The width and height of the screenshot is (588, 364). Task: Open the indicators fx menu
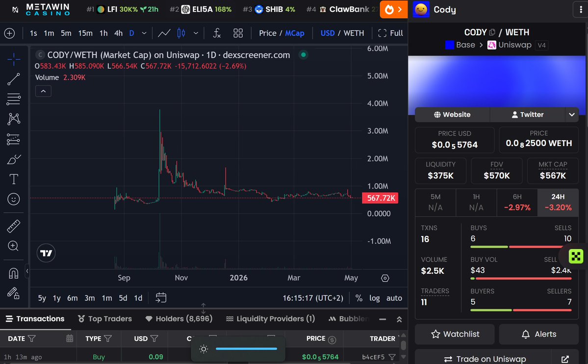pyautogui.click(x=217, y=33)
